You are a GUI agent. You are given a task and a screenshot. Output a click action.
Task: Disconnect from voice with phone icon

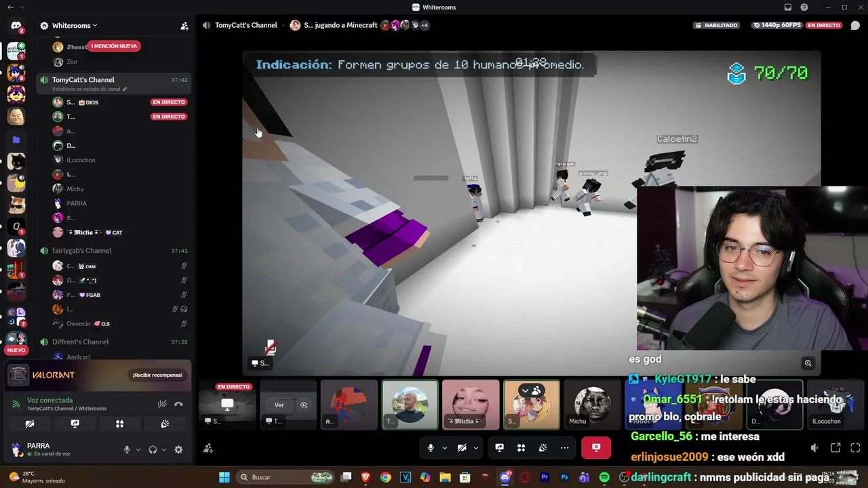178,404
